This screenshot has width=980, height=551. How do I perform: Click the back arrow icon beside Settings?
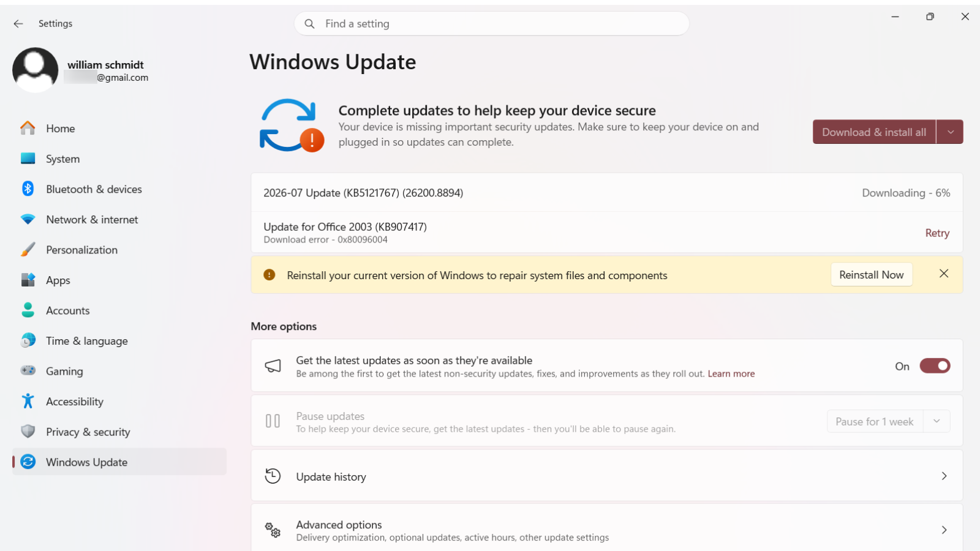[18, 23]
